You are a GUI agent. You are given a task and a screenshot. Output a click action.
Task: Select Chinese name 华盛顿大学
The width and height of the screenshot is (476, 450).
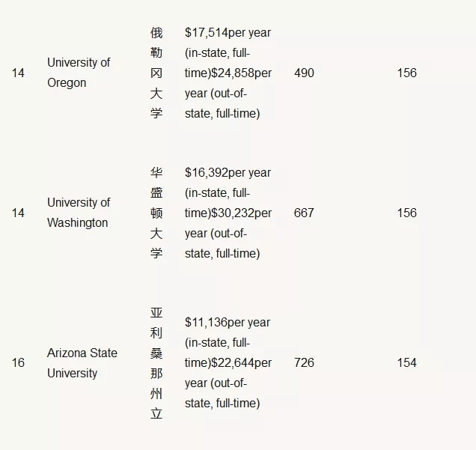[156, 213]
